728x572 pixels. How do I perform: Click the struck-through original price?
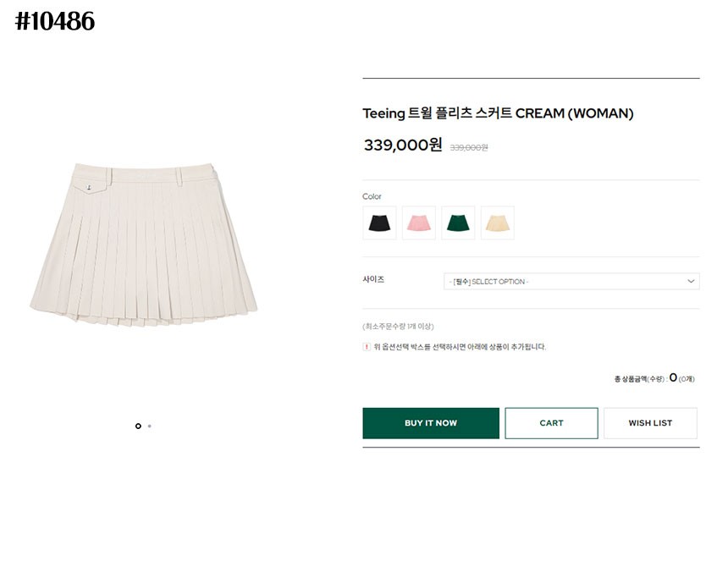click(x=469, y=147)
